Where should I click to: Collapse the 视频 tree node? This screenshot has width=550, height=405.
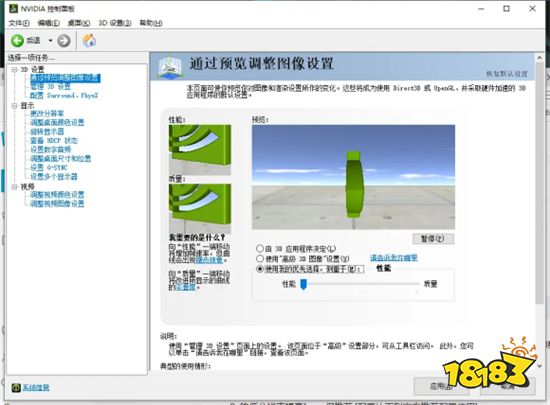(x=14, y=187)
